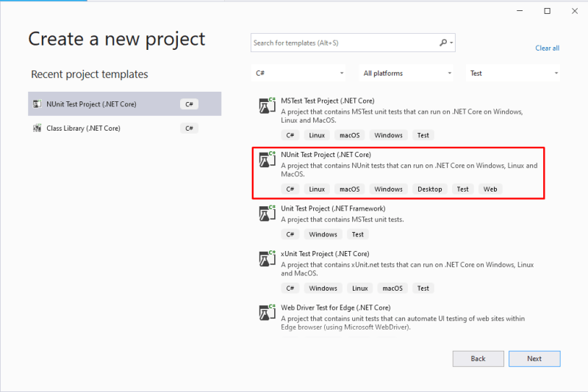Click the macOS tag under NUnit Test Project

pyautogui.click(x=350, y=189)
